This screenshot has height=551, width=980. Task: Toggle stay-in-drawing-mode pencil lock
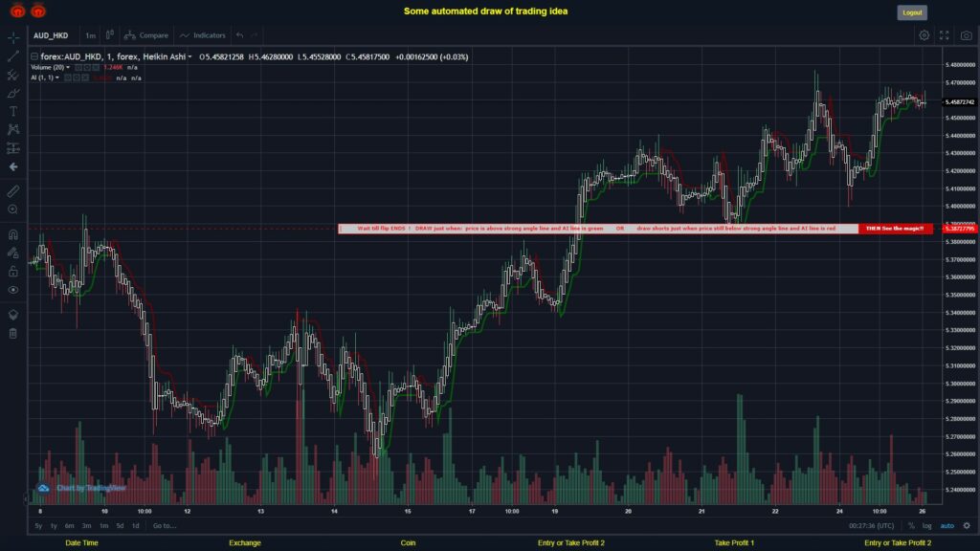point(13,253)
